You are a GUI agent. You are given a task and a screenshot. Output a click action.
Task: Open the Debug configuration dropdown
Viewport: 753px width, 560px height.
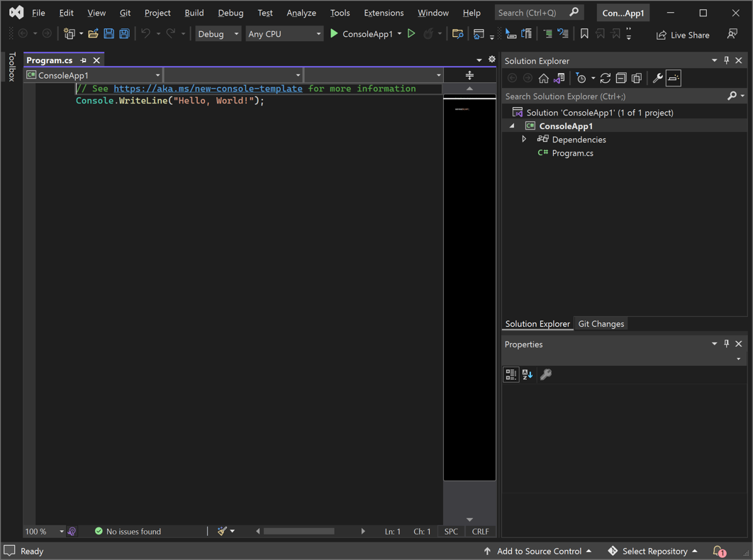(x=218, y=33)
